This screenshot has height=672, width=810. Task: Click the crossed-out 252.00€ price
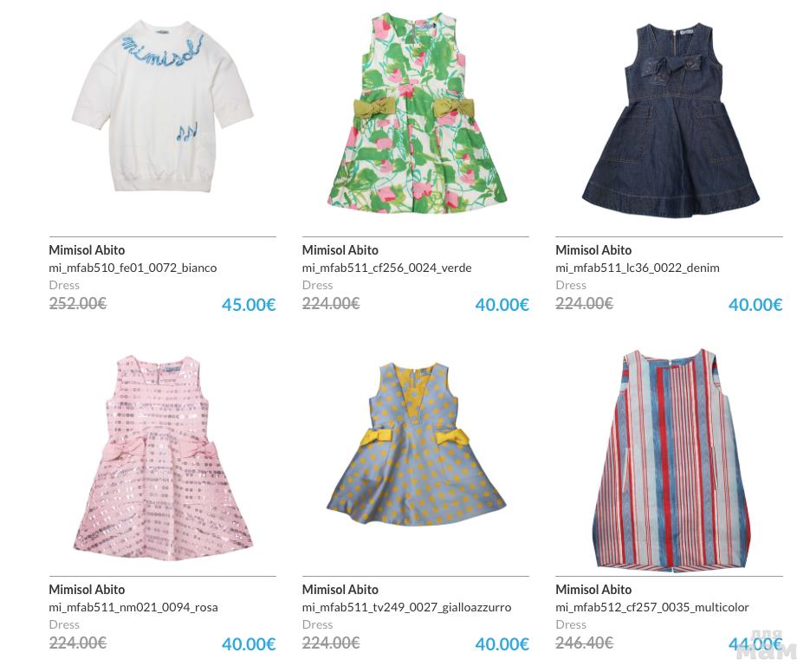pyautogui.click(x=77, y=303)
